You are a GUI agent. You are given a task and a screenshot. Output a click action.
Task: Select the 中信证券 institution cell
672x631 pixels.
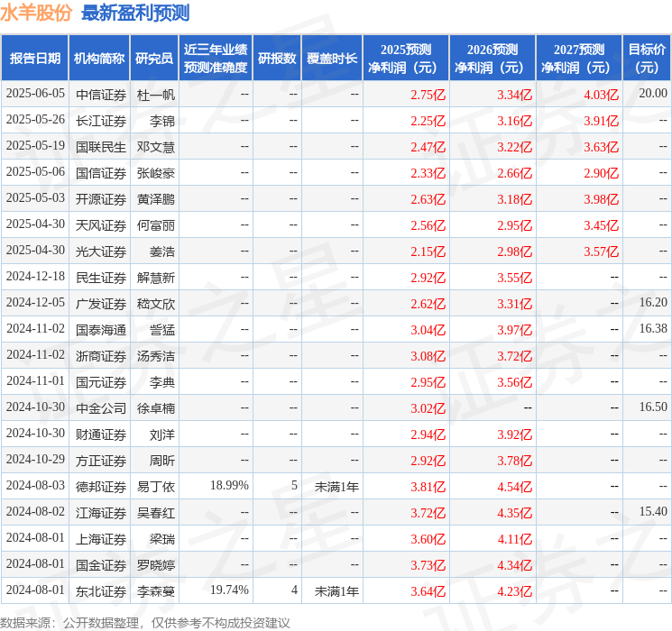(101, 95)
